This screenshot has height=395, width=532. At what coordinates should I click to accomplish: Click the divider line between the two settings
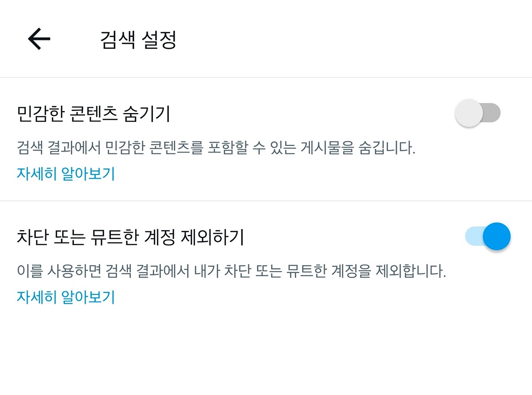(x=266, y=201)
